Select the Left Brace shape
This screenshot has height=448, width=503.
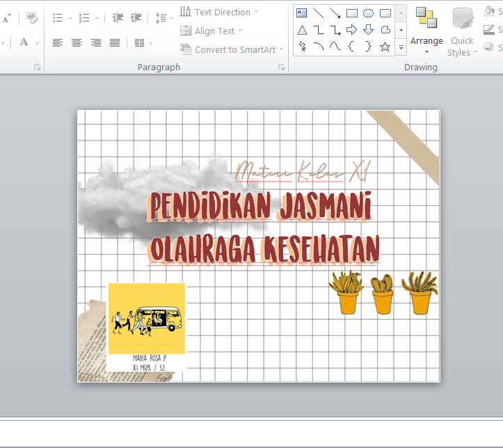pyautogui.click(x=351, y=47)
